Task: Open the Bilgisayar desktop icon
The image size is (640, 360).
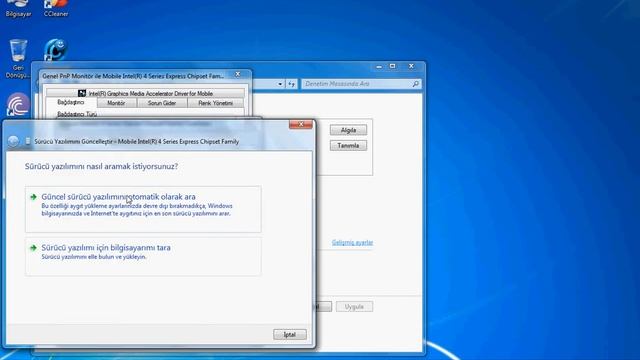Action: pos(18,9)
